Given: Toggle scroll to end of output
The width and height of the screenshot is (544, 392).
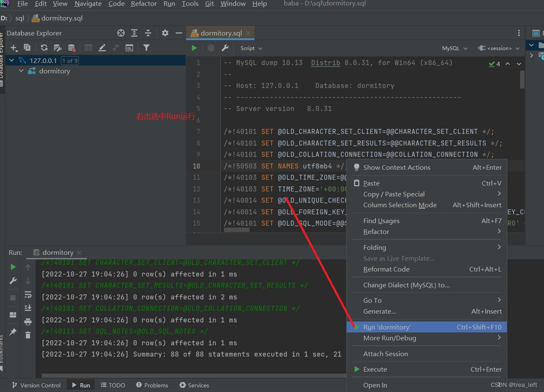Looking at the screenshot, I should point(28,308).
